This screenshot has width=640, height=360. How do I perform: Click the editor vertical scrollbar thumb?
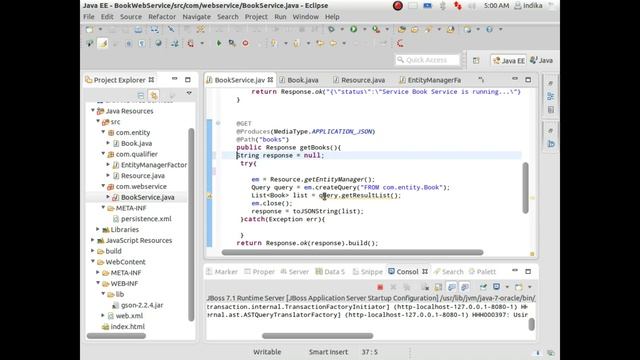pos(525,188)
